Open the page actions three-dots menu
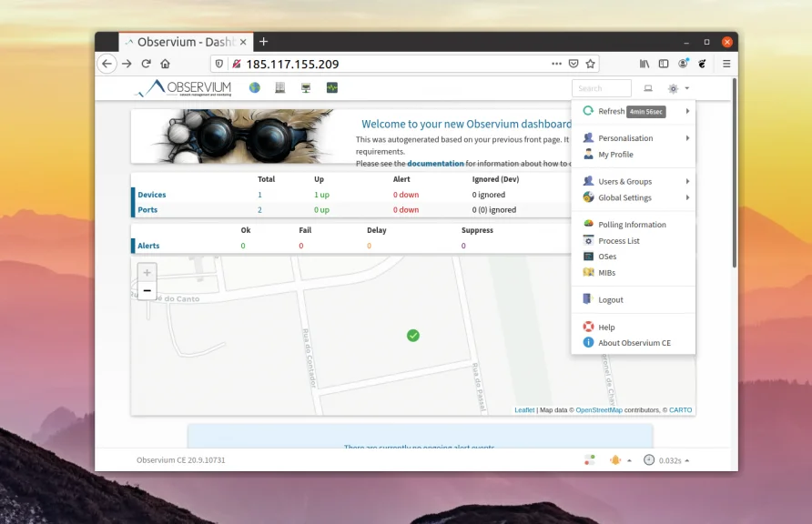The height and width of the screenshot is (524, 812). (557, 64)
